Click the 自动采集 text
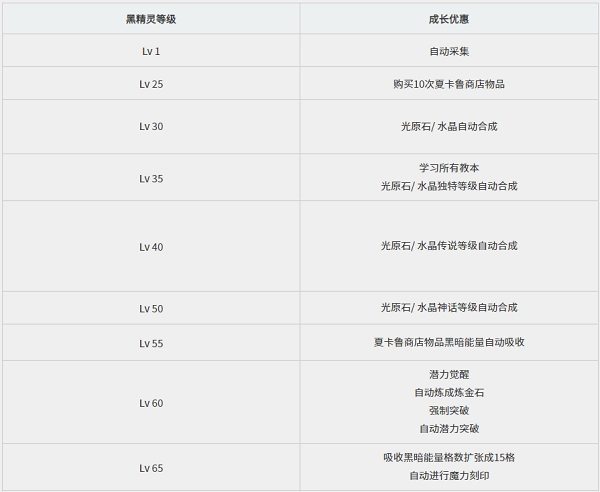The width and height of the screenshot is (600, 492). click(449, 50)
